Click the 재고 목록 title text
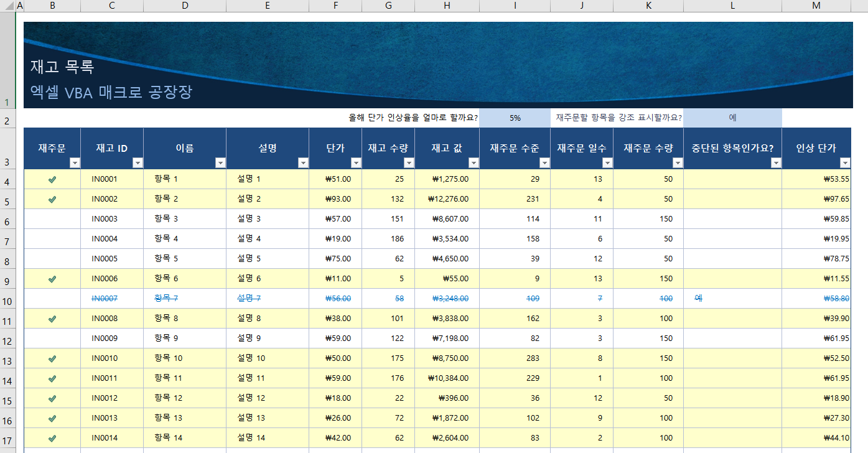The width and height of the screenshot is (868, 453). click(62, 67)
